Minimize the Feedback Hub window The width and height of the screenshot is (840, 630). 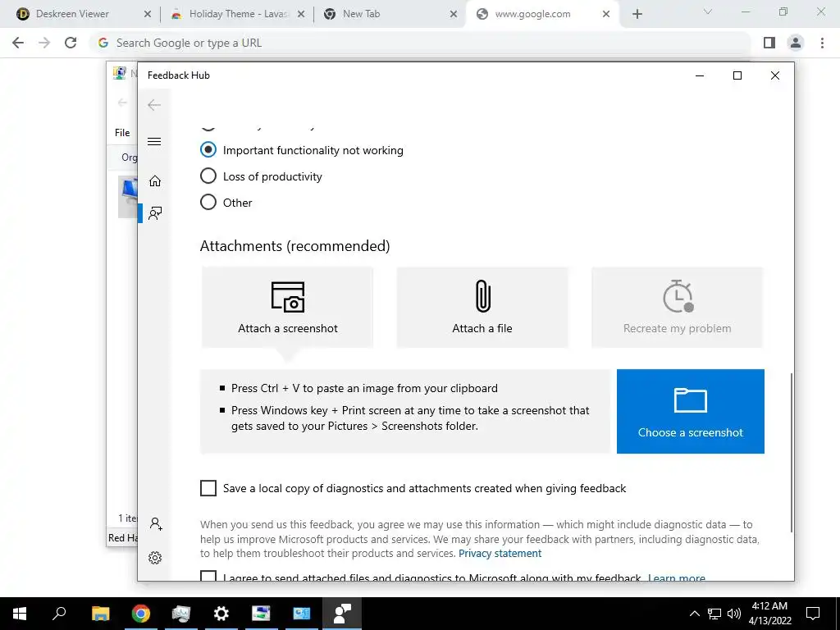(x=700, y=75)
